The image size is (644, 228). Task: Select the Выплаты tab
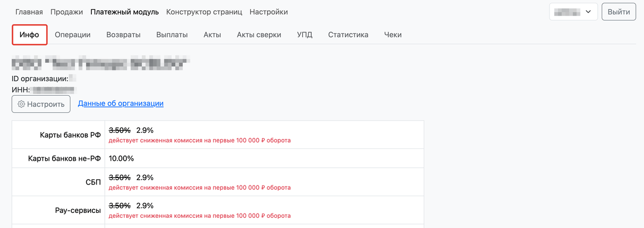point(172,35)
